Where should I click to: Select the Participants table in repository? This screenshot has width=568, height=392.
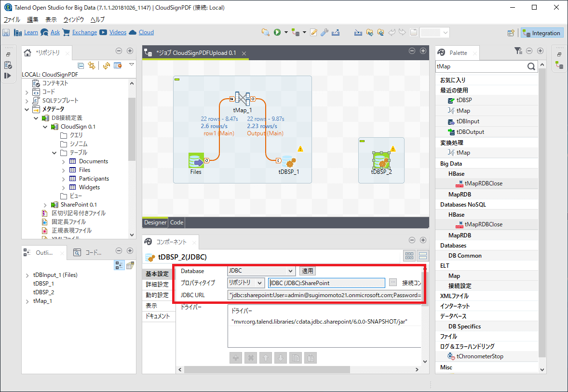[x=94, y=179]
